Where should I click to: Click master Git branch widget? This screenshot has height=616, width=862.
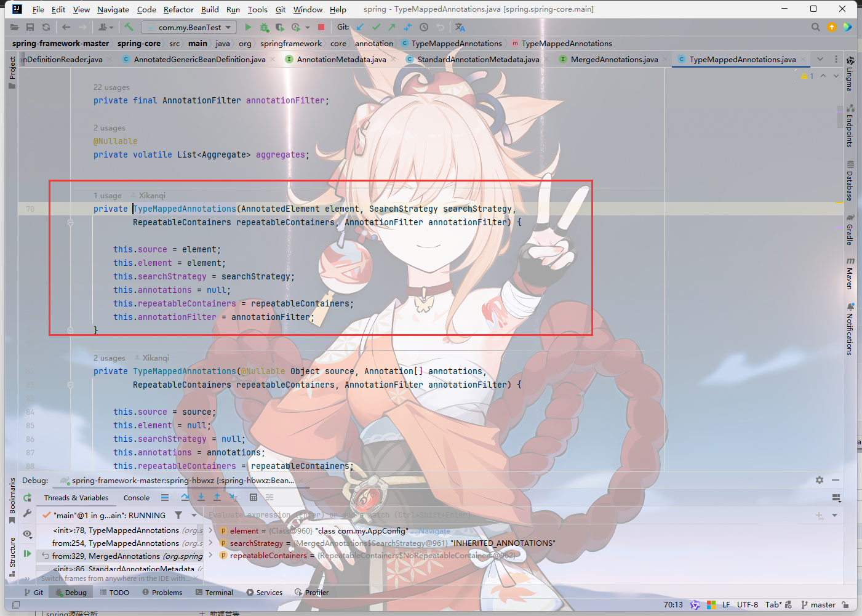coord(818,605)
